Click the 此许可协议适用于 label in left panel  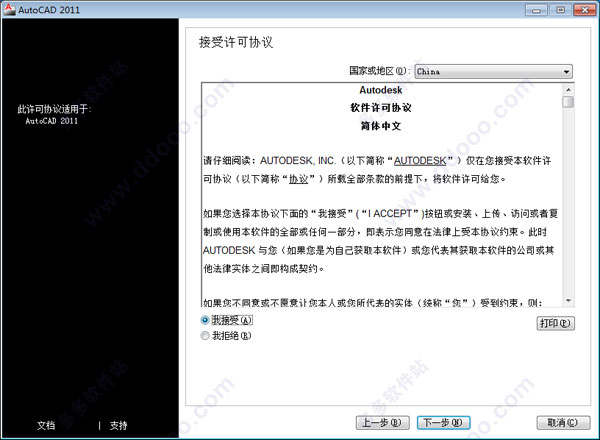[x=54, y=109]
